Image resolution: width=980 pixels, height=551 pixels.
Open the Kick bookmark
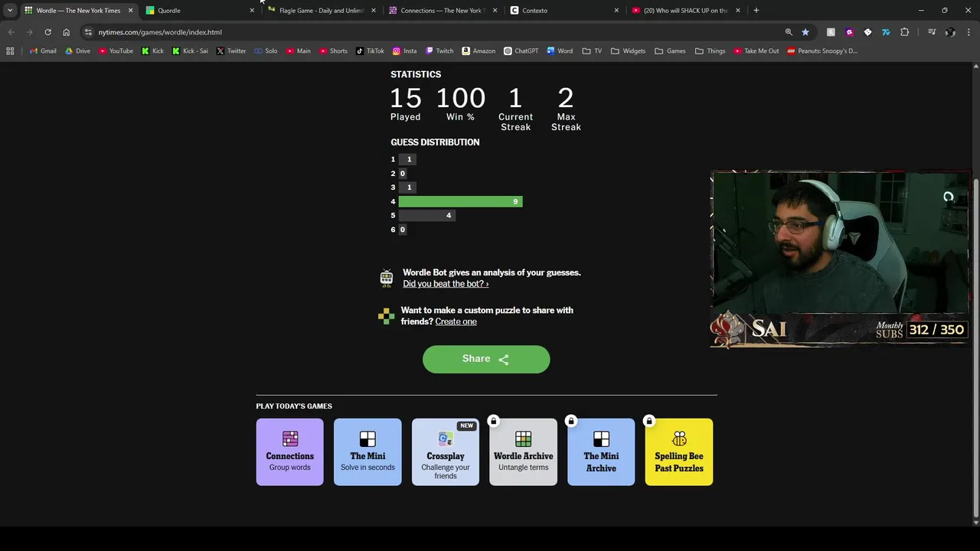coord(152,51)
